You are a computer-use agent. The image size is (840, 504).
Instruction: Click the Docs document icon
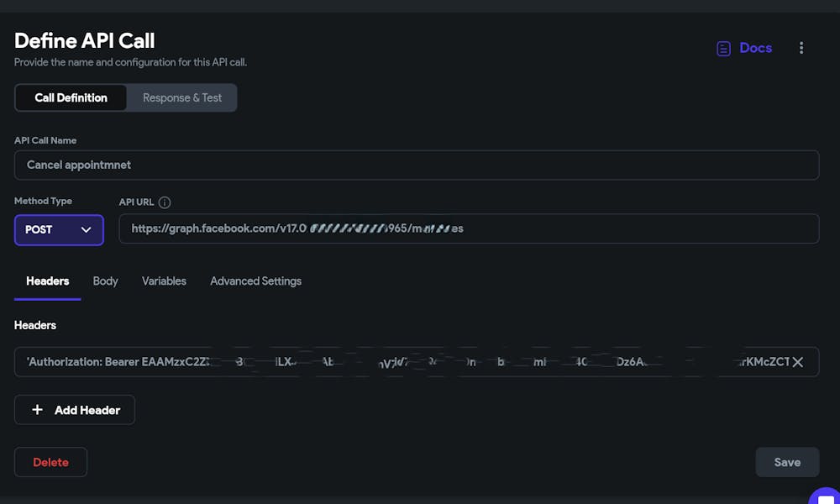pyautogui.click(x=723, y=49)
